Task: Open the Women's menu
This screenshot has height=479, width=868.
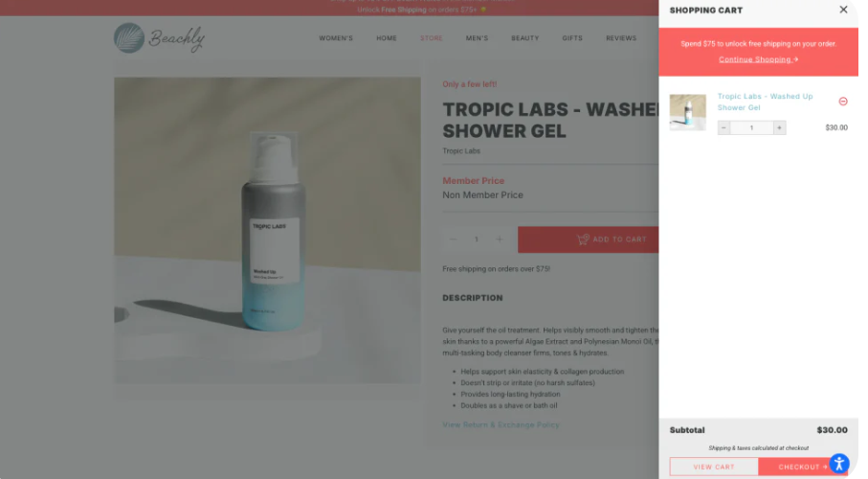Action: (x=336, y=38)
